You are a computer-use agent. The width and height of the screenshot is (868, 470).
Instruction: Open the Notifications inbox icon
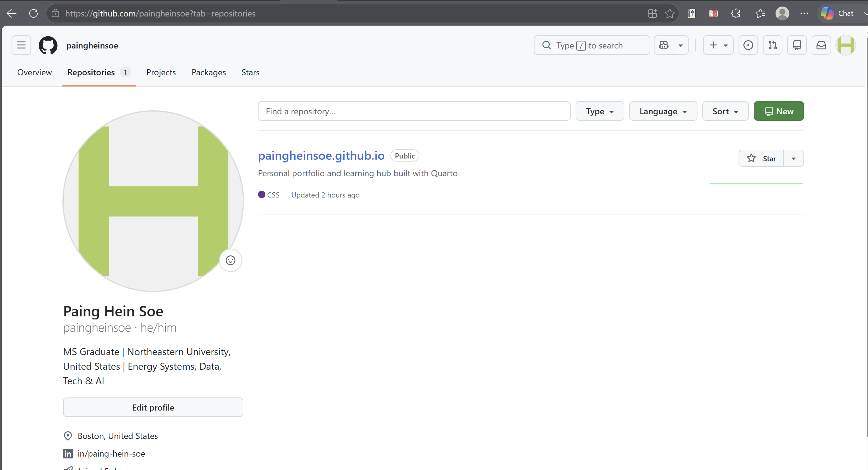click(821, 45)
